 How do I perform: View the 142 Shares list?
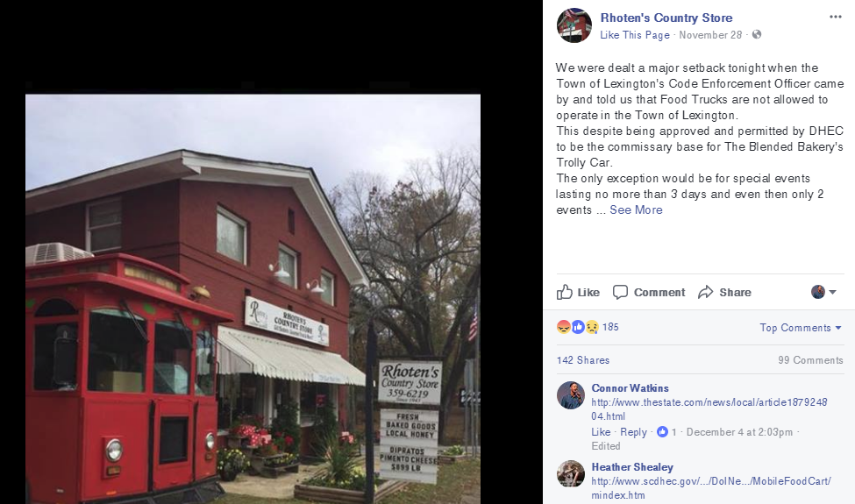tap(583, 360)
